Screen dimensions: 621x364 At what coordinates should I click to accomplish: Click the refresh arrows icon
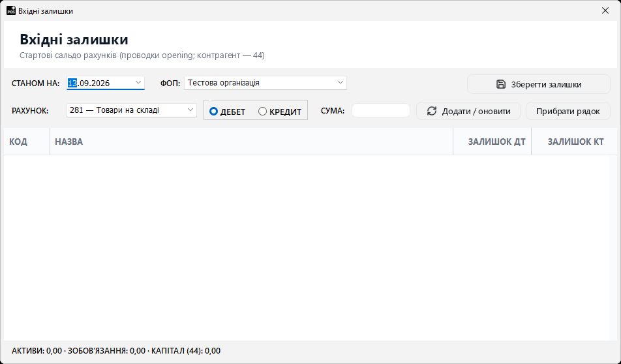(431, 112)
